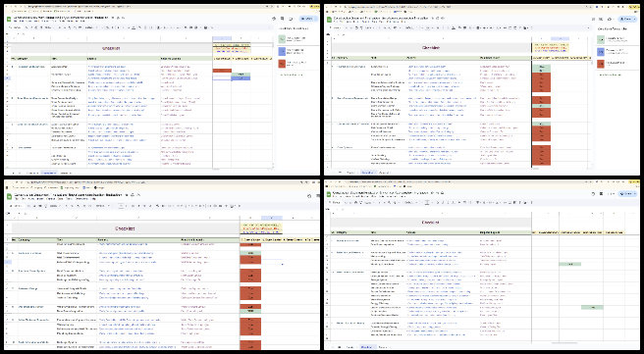Screen dimensions: 644x354
Task: Select blue swatch in top-right screenshot side panel
Action: tap(601, 52)
